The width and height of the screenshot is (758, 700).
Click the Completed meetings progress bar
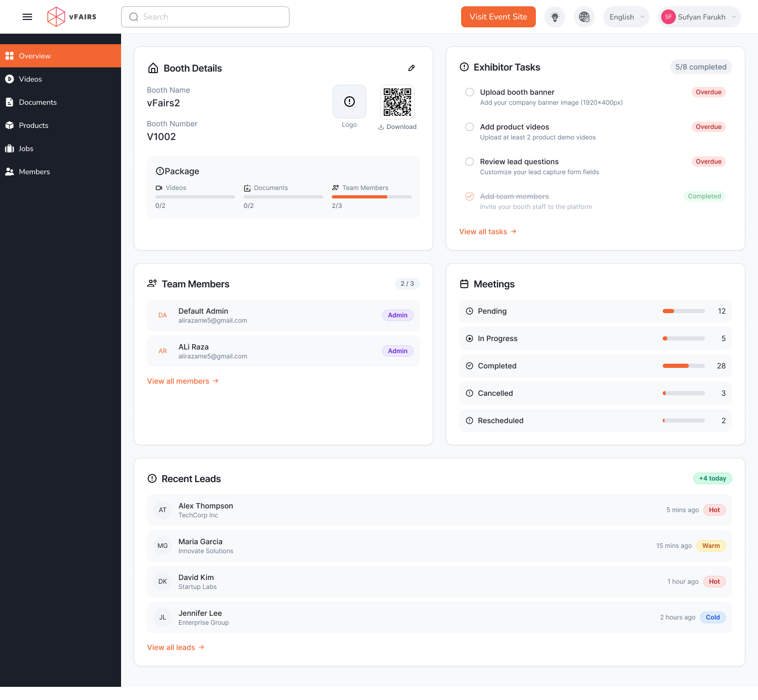[684, 366]
